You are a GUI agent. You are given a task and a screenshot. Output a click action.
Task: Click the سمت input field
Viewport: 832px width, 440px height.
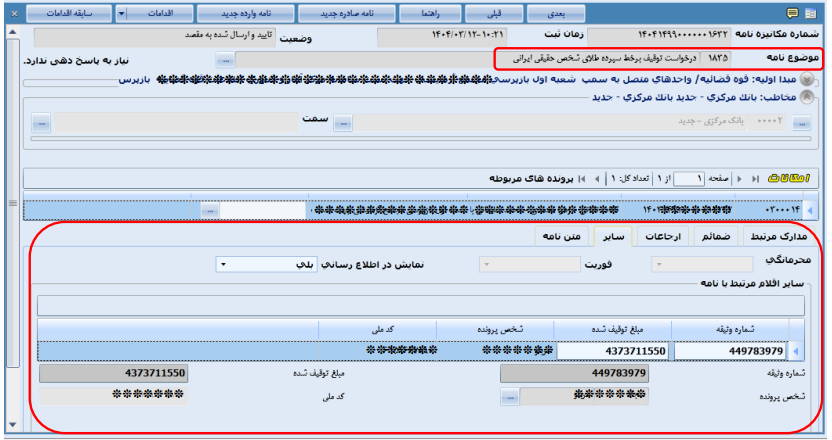[176, 122]
